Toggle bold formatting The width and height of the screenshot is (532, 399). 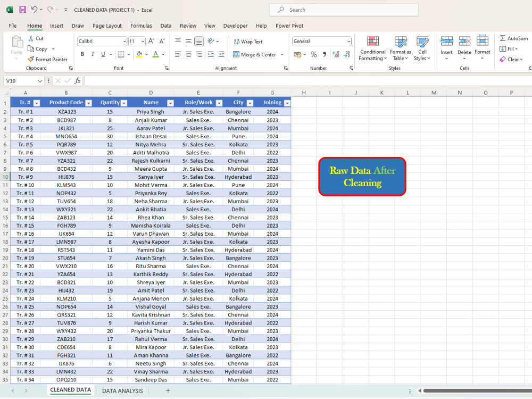(x=82, y=54)
